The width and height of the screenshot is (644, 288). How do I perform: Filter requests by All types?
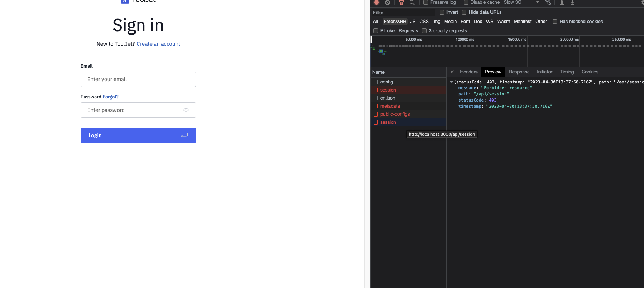click(376, 22)
